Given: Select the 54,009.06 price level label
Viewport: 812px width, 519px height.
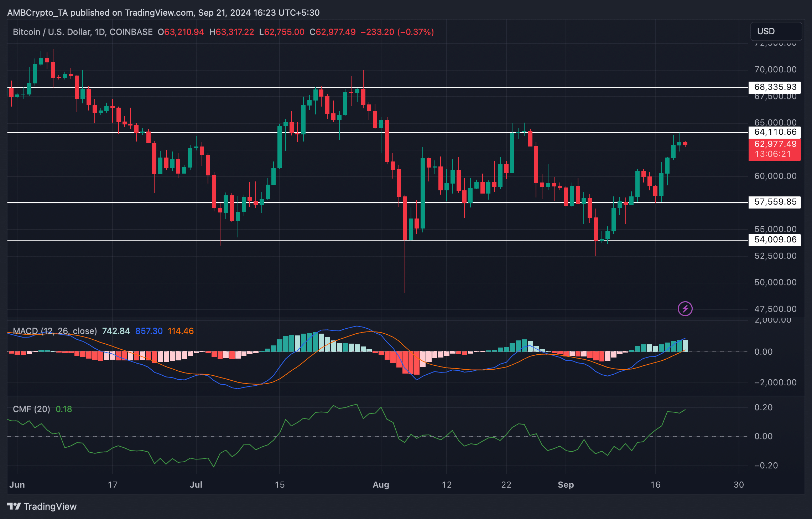Looking at the screenshot, I should pos(775,240).
